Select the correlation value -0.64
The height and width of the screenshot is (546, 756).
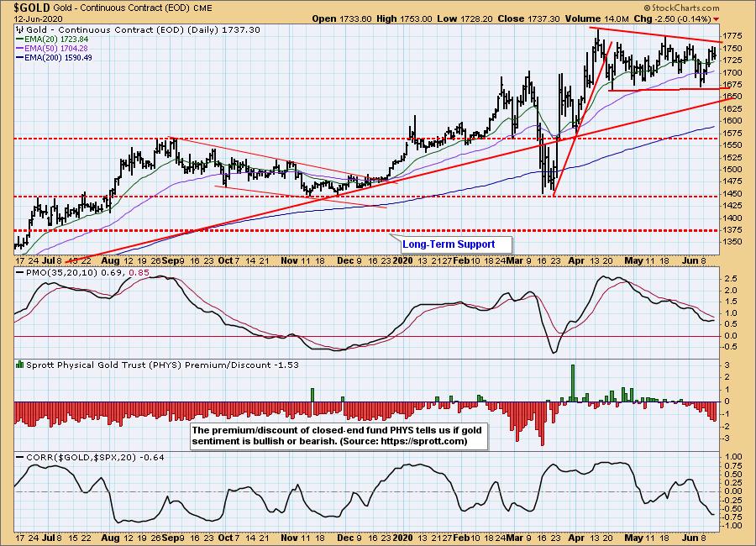(x=152, y=457)
